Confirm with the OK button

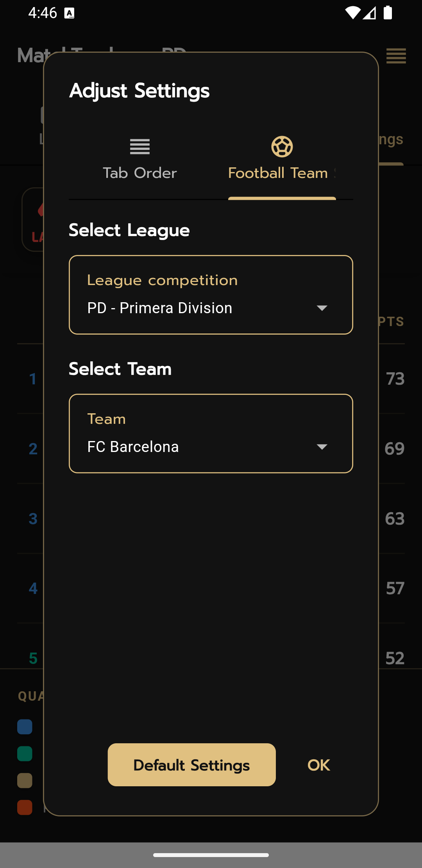[x=318, y=765]
